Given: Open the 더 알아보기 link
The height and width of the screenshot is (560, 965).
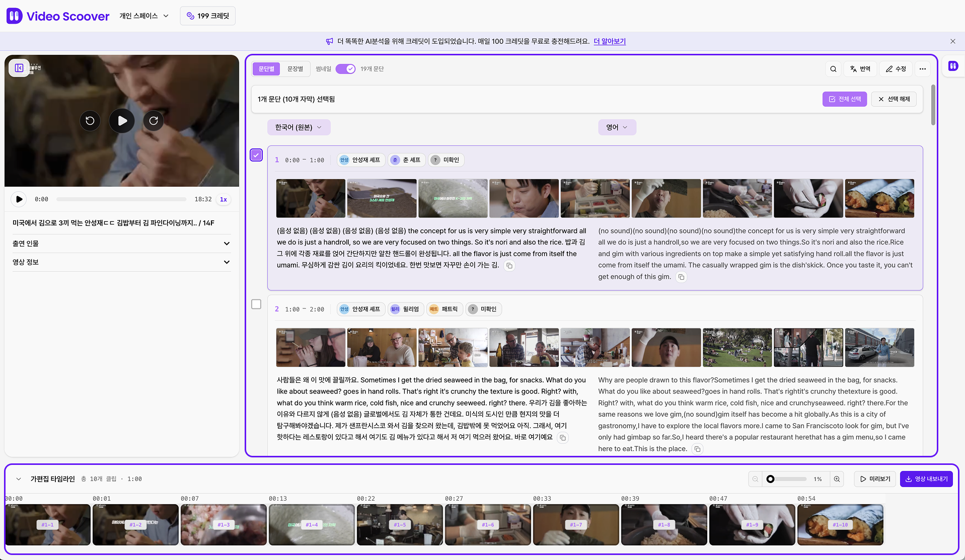Looking at the screenshot, I should 609,41.
